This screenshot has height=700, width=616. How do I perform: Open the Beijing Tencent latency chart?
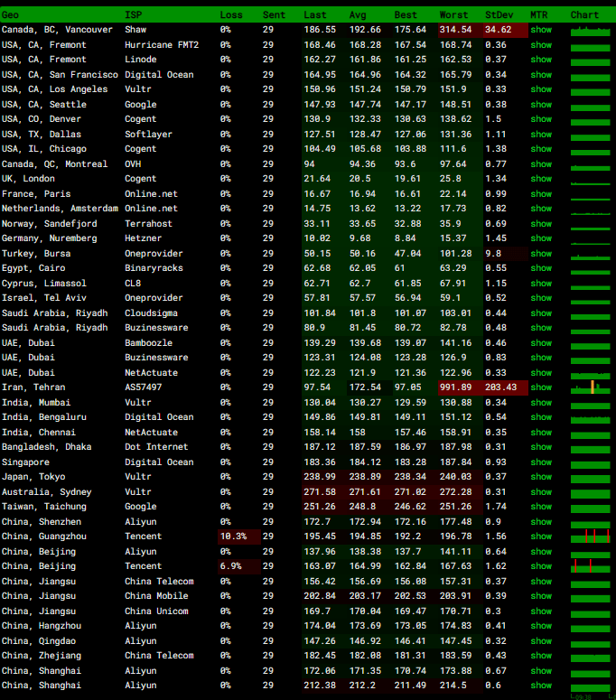[x=590, y=566]
